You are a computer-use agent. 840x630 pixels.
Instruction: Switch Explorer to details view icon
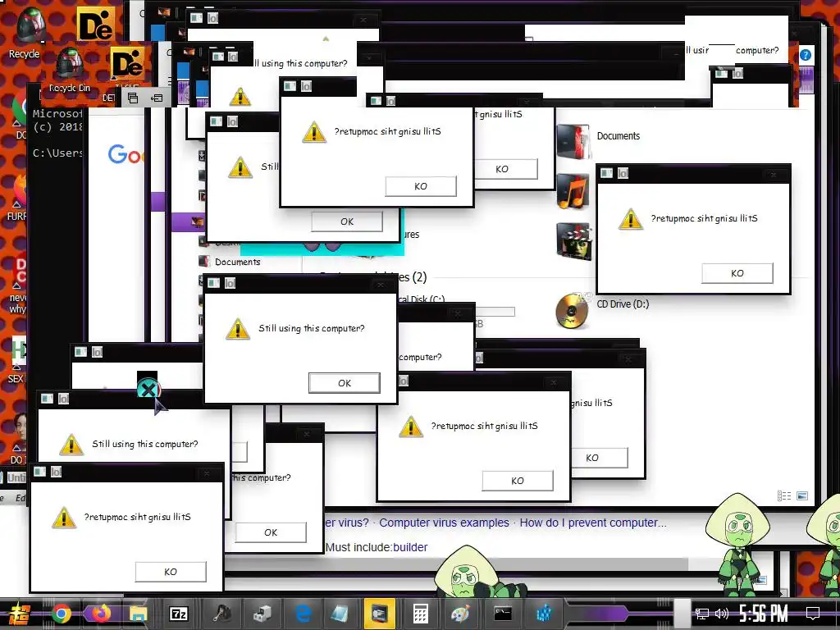point(783,496)
